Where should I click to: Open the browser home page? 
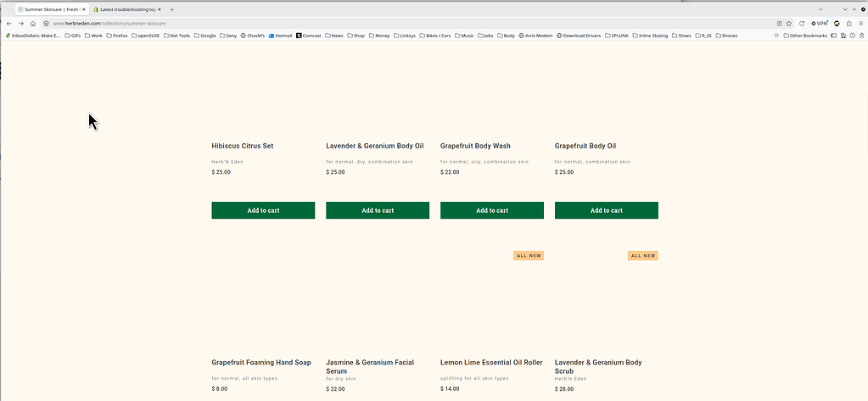tap(33, 24)
